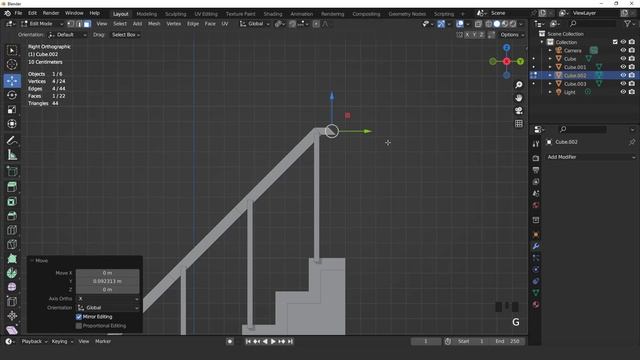Image resolution: width=640 pixels, height=360 pixels.
Task: Select the Cursor tool in toolbar
Action: (12, 64)
